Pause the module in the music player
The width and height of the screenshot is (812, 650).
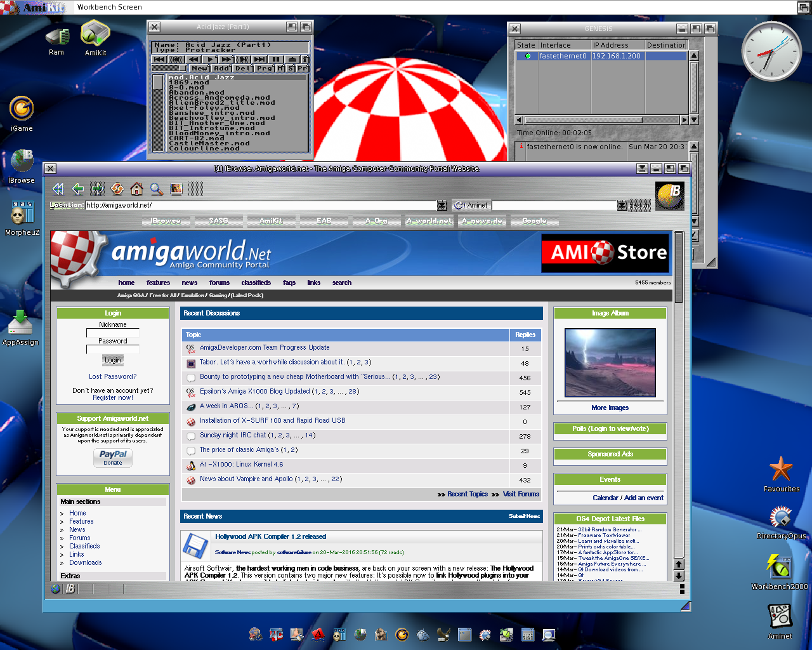[276, 59]
